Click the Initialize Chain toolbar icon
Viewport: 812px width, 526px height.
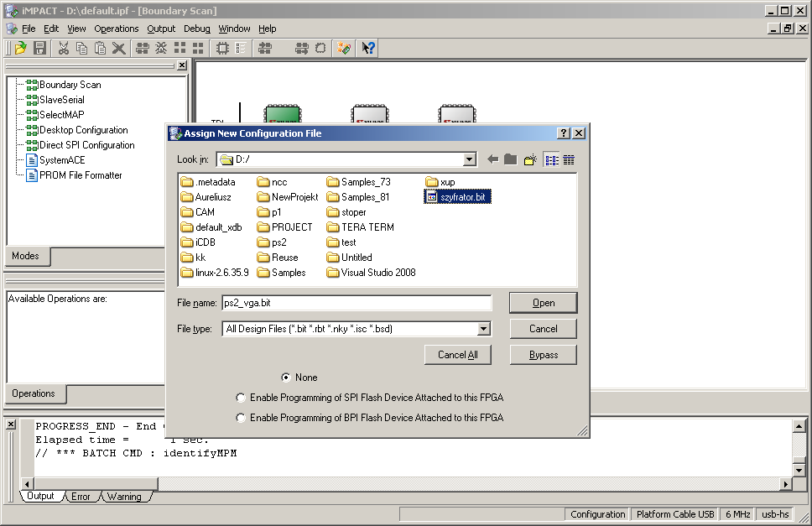pos(143,48)
